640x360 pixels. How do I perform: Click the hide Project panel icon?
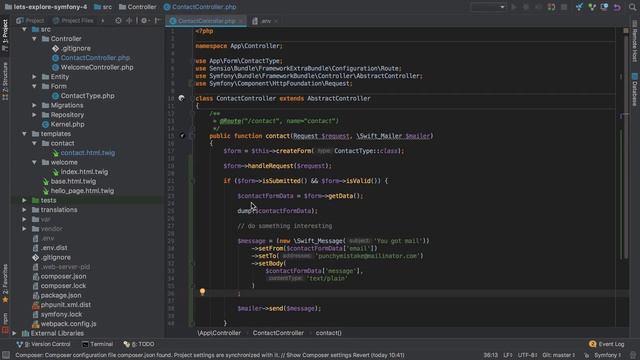click(157, 20)
